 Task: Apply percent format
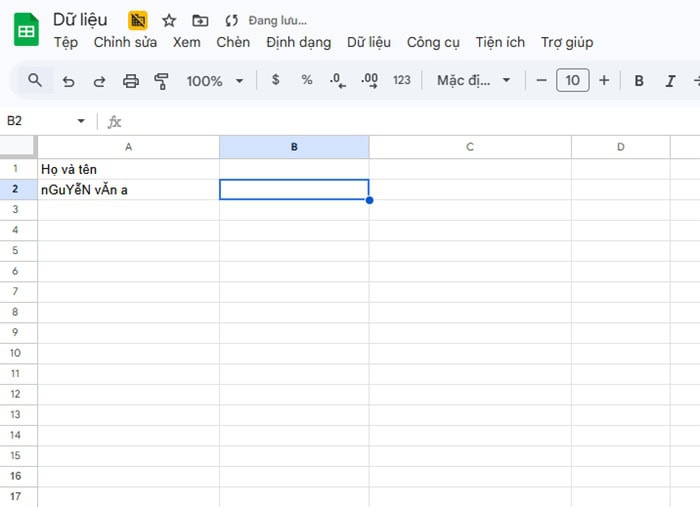click(307, 80)
